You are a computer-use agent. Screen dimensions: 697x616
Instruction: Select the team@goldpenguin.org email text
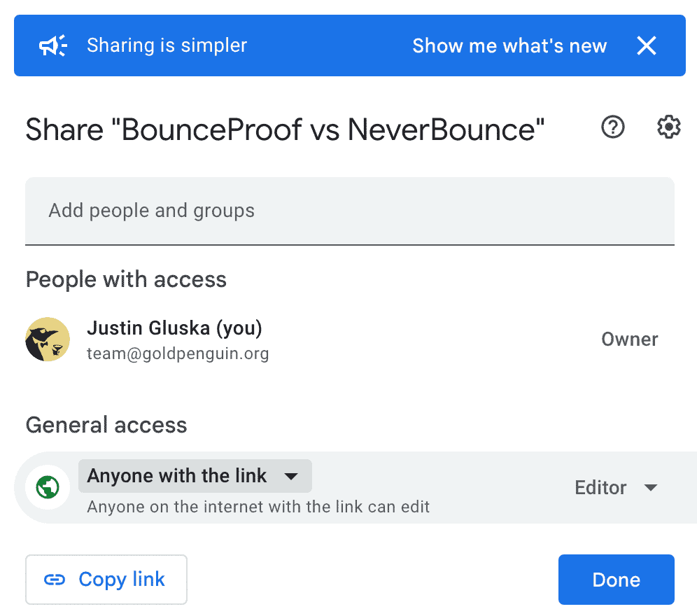pos(178,353)
